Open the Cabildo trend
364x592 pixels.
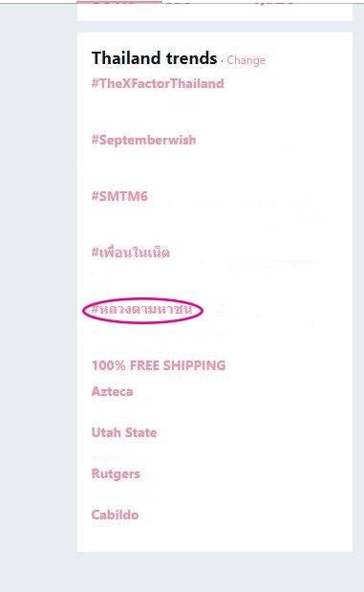tap(115, 515)
